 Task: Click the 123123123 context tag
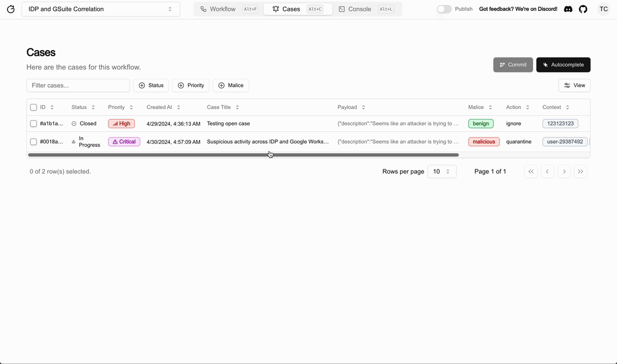tap(560, 123)
